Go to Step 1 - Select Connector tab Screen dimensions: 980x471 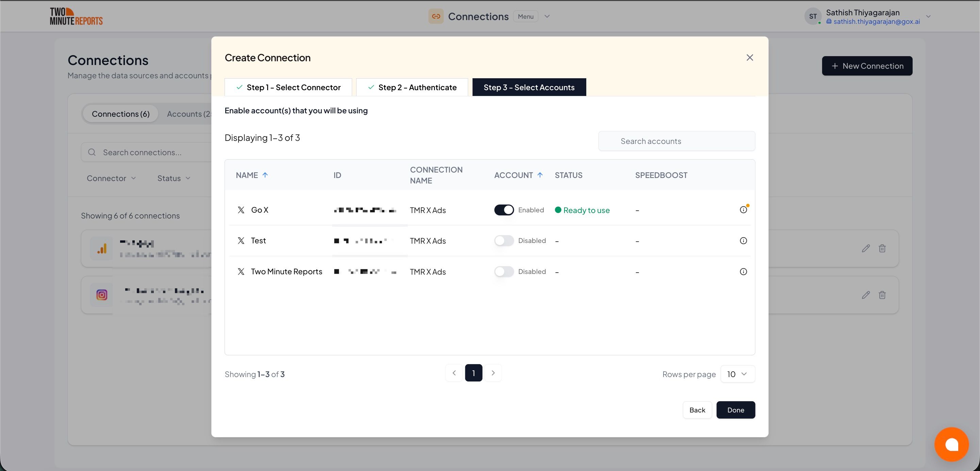(288, 87)
